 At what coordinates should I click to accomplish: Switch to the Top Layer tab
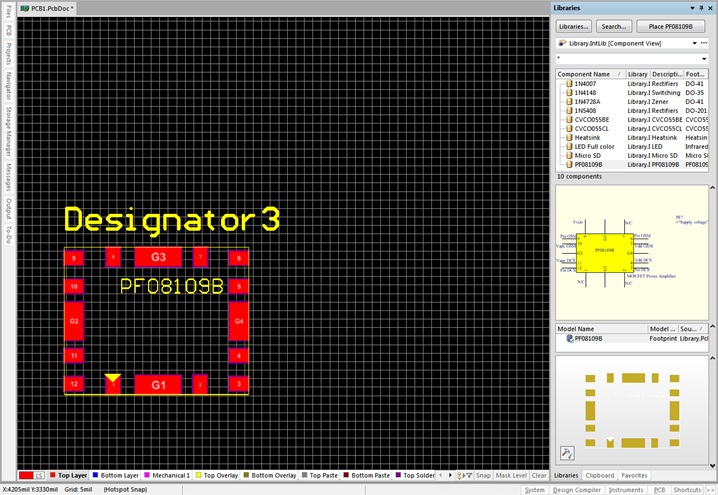[68, 475]
